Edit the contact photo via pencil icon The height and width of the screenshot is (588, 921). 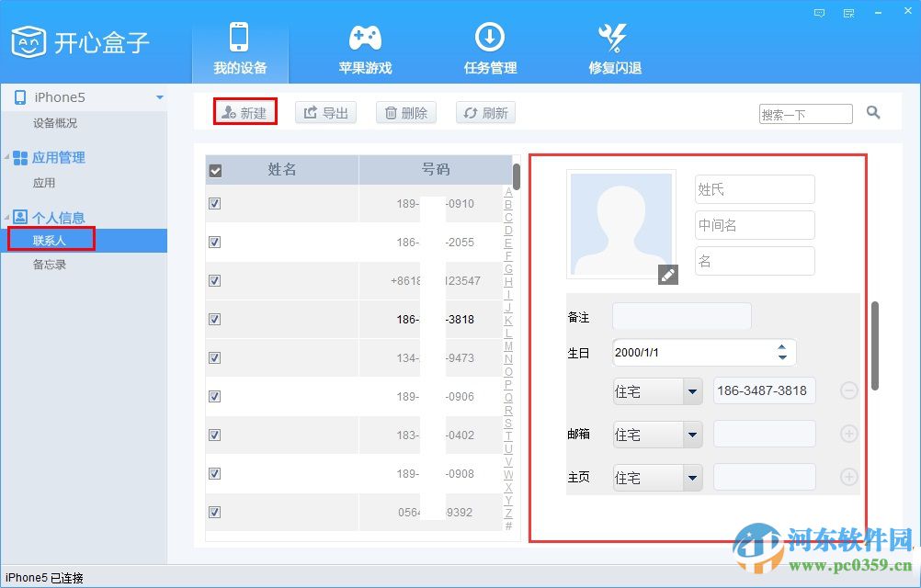(x=667, y=274)
